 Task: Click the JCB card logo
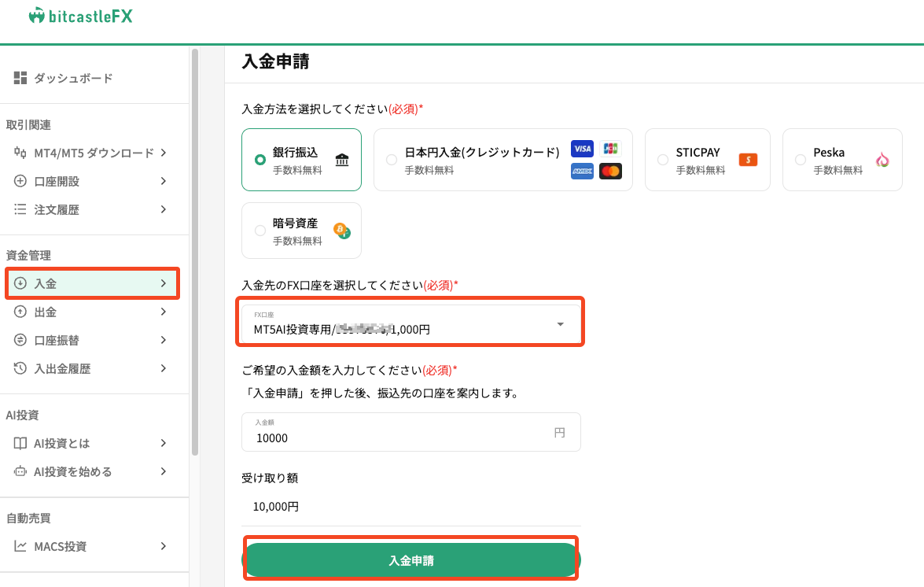click(x=610, y=149)
